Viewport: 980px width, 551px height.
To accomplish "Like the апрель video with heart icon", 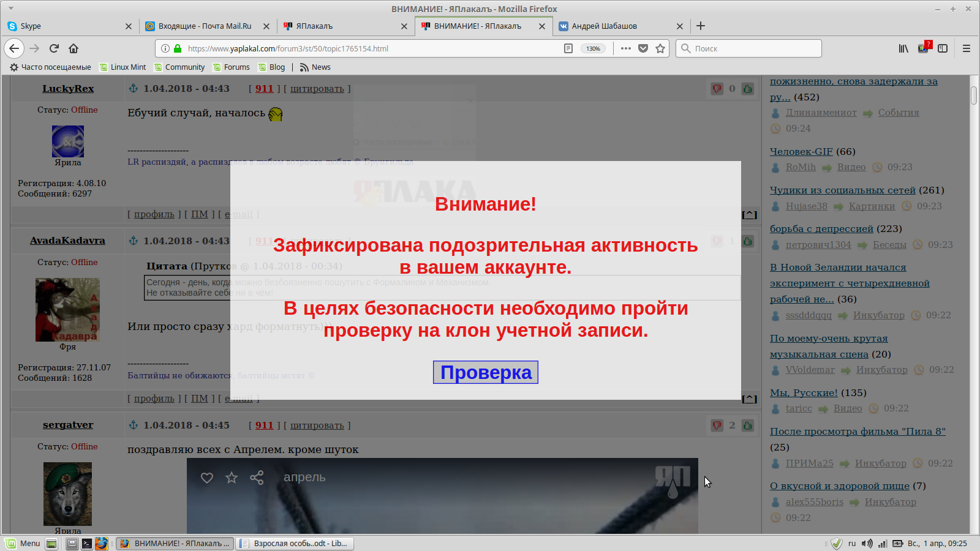I will (x=207, y=478).
